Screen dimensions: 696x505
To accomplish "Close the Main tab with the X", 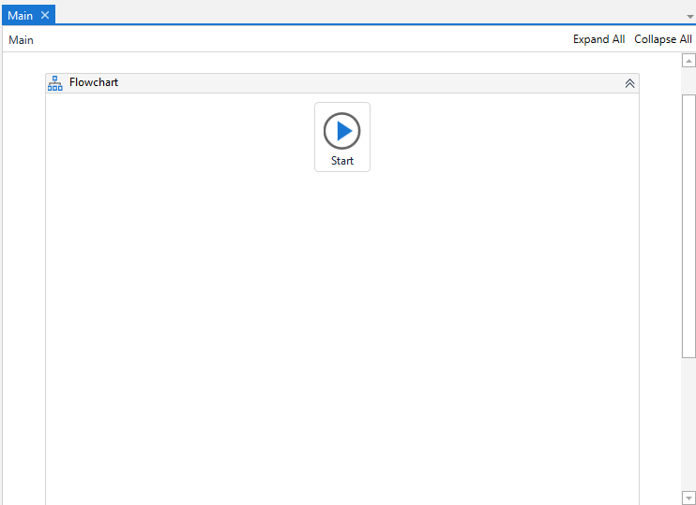I will tap(45, 15).
